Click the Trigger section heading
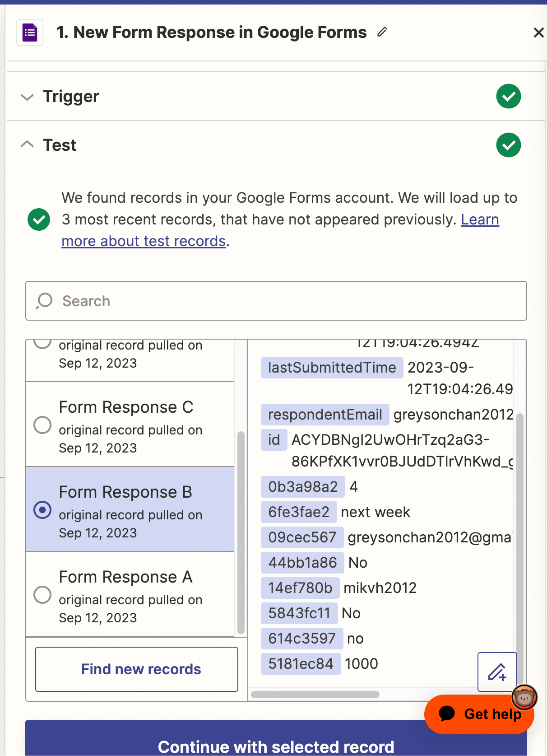This screenshot has height=756, width=547. click(71, 97)
